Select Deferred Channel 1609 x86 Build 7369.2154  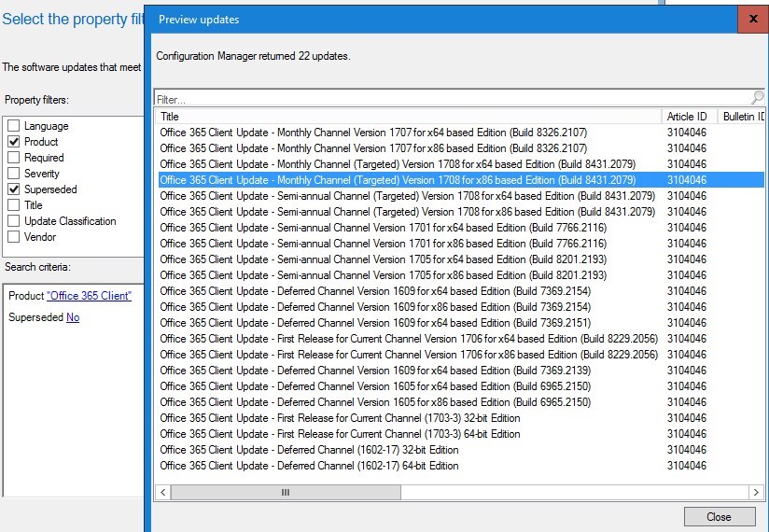pos(461,307)
